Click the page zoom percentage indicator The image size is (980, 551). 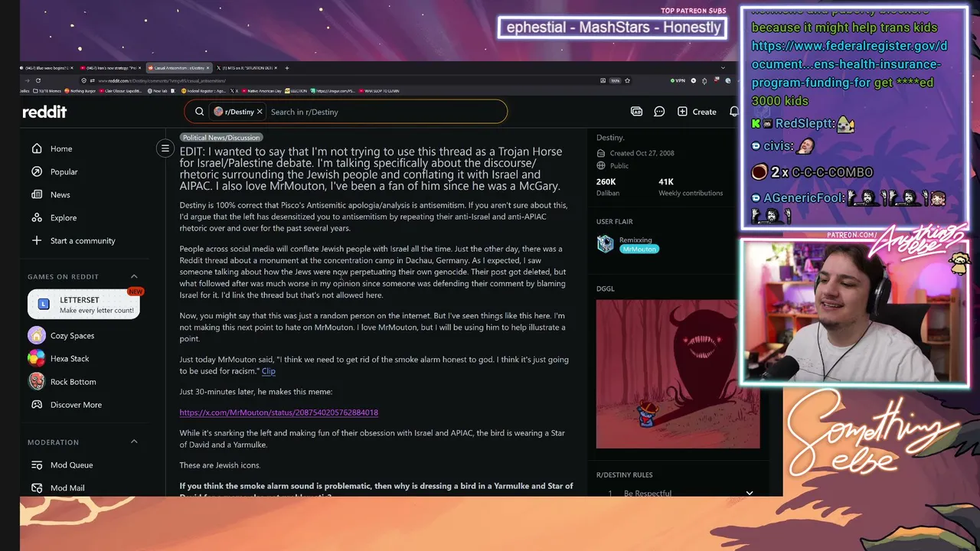[x=614, y=80]
